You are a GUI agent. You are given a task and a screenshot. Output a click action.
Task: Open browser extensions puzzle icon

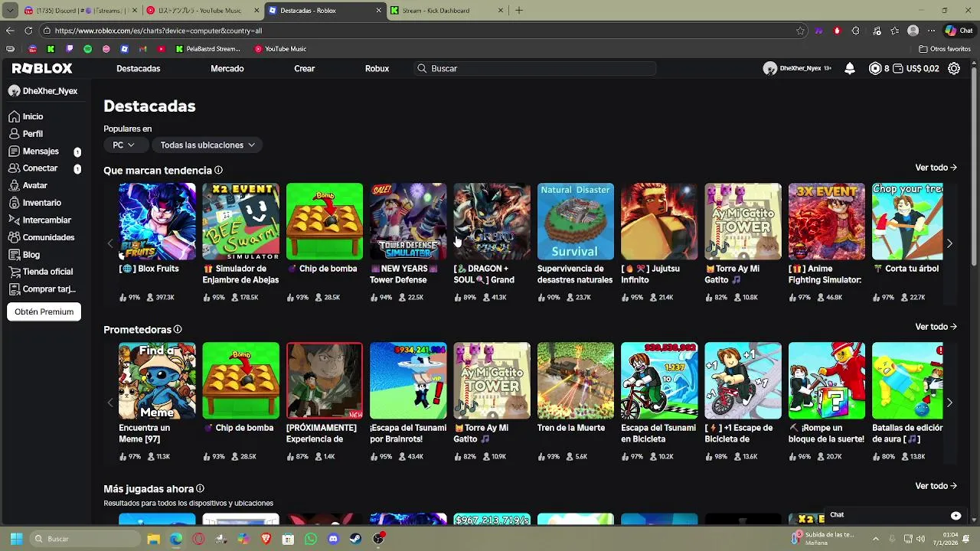[855, 31]
